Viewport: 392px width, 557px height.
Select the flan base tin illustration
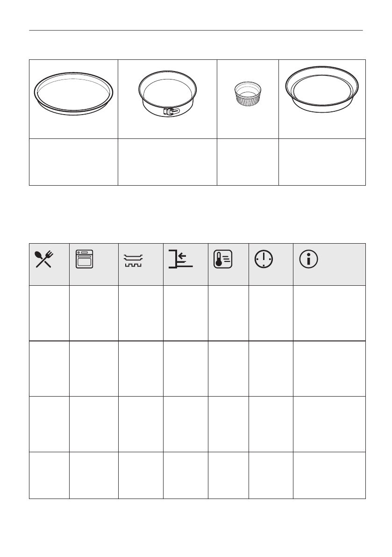(x=322, y=92)
